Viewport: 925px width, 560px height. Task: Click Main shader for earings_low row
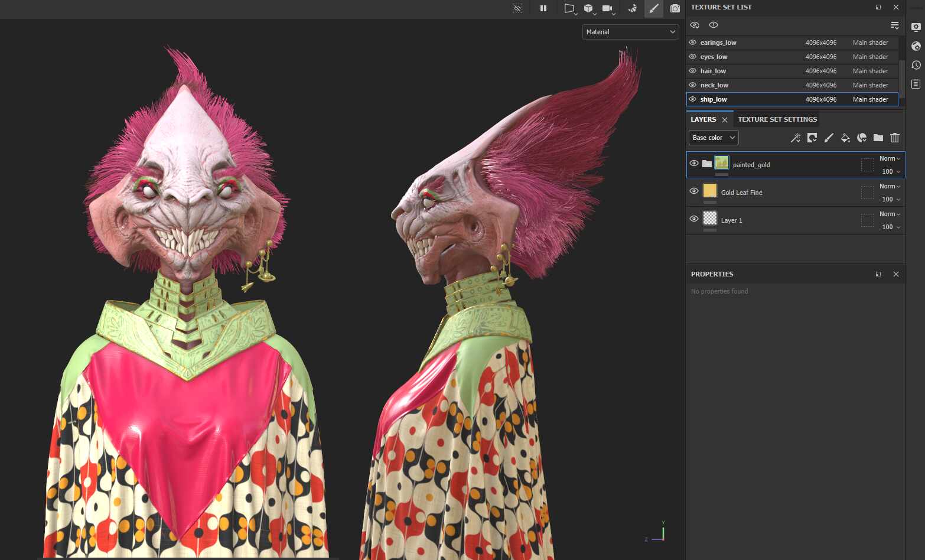coord(871,43)
